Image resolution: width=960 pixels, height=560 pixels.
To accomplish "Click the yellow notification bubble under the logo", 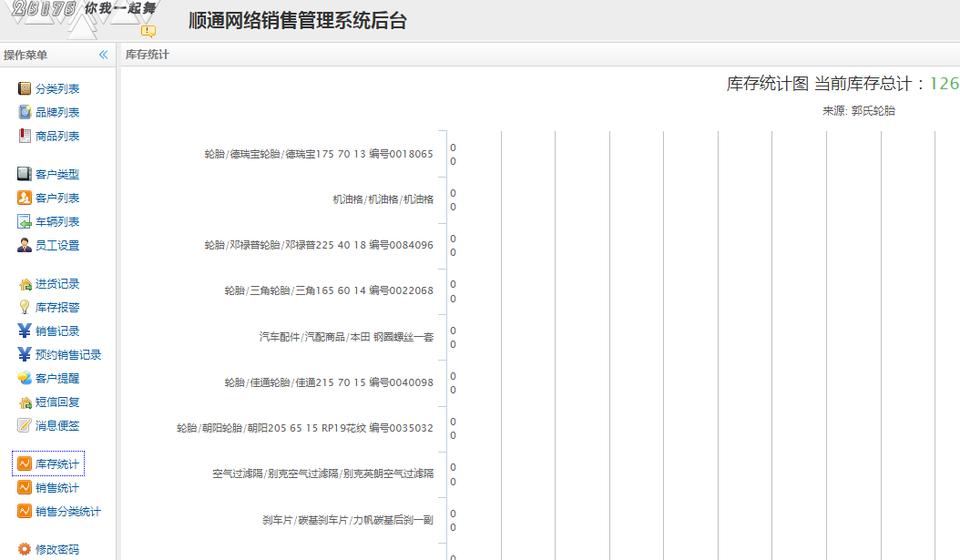I will (x=148, y=31).
